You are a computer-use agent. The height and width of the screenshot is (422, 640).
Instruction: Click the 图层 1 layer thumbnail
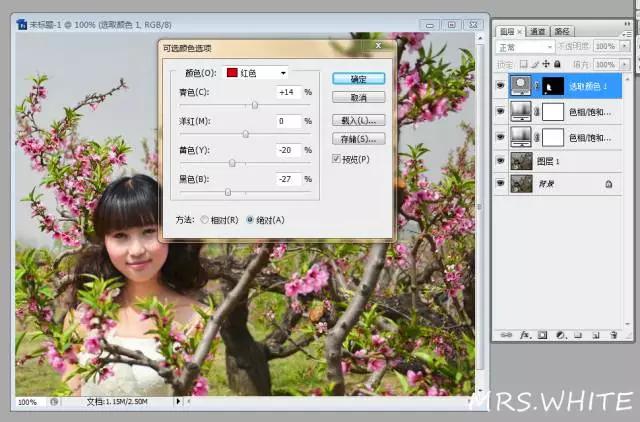[x=522, y=161]
